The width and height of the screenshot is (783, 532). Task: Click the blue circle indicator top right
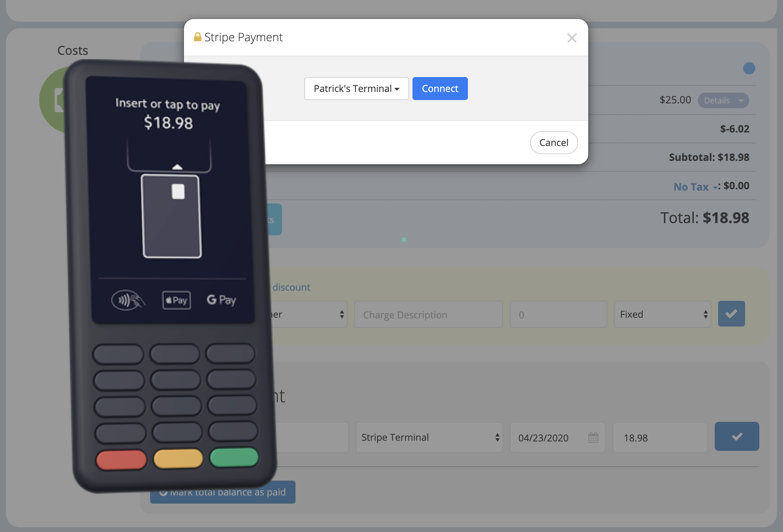pos(749,68)
